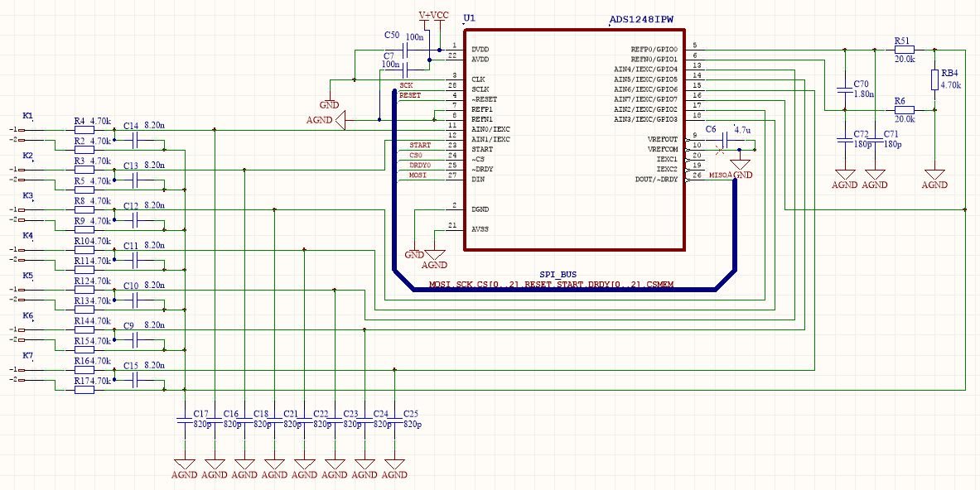Click the DVDD pin 1 label
980x490 pixels.
click(x=480, y=49)
